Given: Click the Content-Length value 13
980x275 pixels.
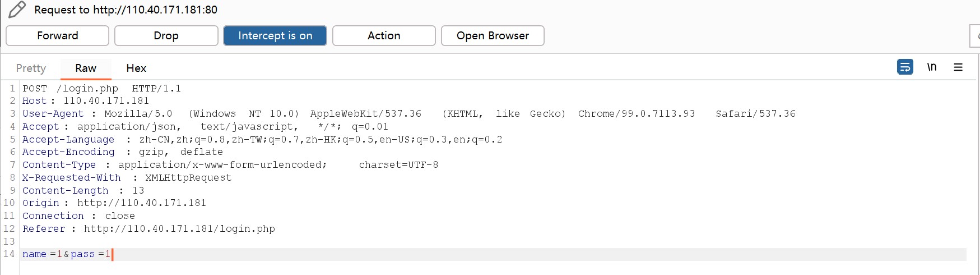Looking at the screenshot, I should (138, 191).
